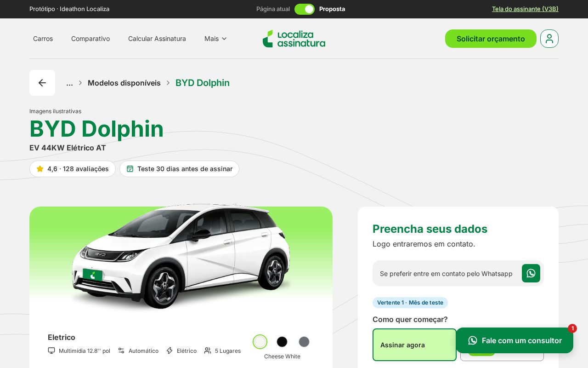This screenshot has width=588, height=368.
Task: Click the red notification badge showing 1
Action: [572, 328]
